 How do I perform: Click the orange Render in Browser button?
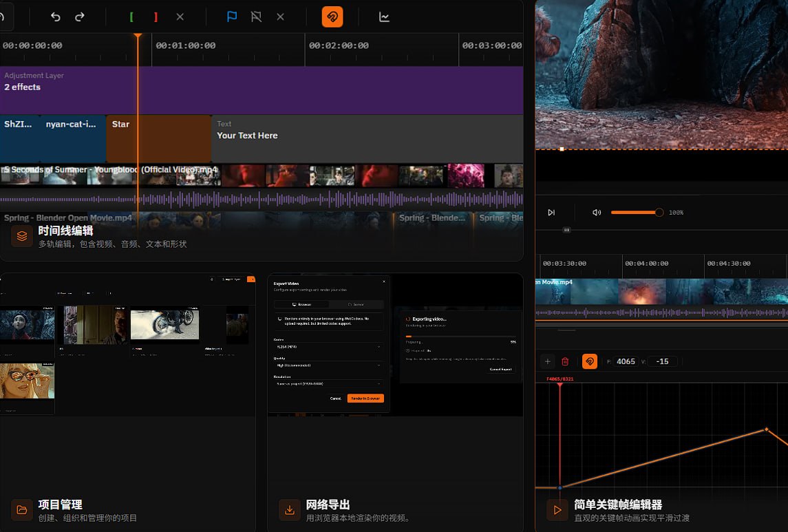click(365, 398)
